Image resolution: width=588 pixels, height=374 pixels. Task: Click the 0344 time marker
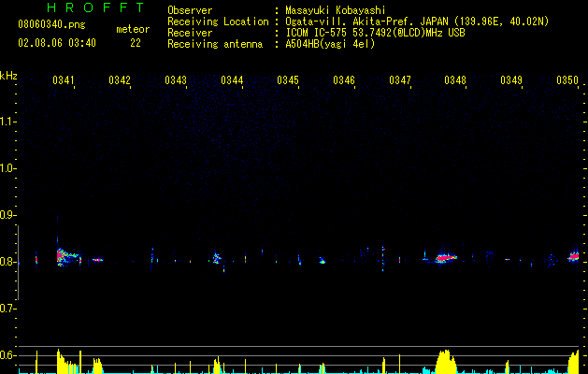click(232, 80)
